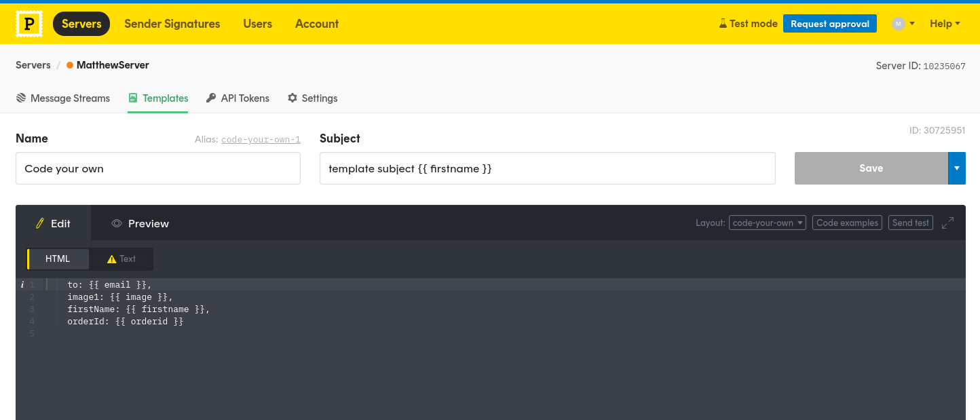Open the Layout code-your-own dropdown
Screen dimensions: 980x420
tap(768, 222)
